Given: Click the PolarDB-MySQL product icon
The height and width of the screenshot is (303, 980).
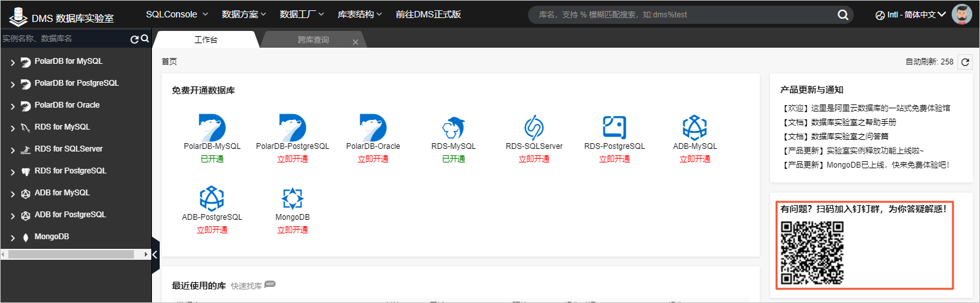Looking at the screenshot, I should pyautogui.click(x=212, y=127).
